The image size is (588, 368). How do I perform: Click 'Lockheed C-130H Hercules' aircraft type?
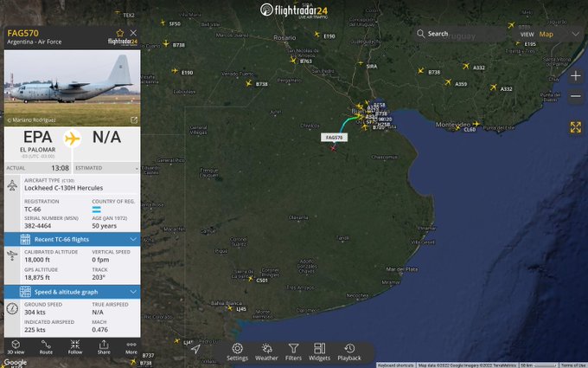tap(64, 188)
